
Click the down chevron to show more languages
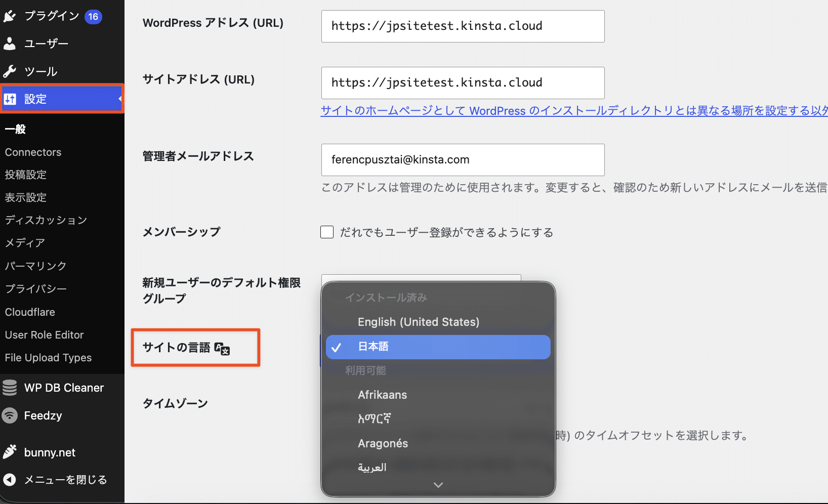[438, 485]
